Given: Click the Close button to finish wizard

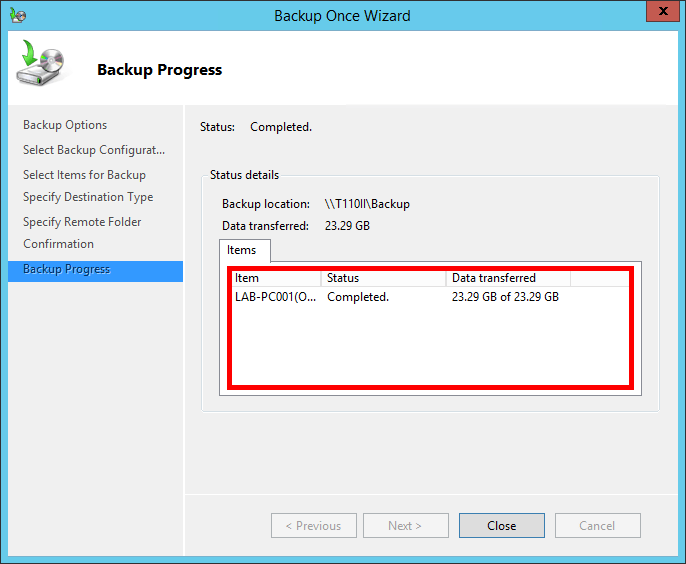Looking at the screenshot, I should pos(501,525).
